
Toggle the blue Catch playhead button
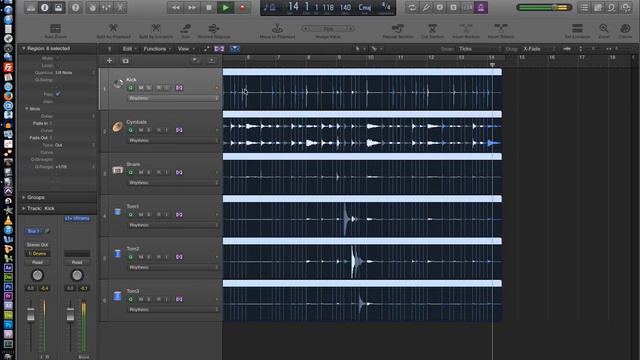234,49
